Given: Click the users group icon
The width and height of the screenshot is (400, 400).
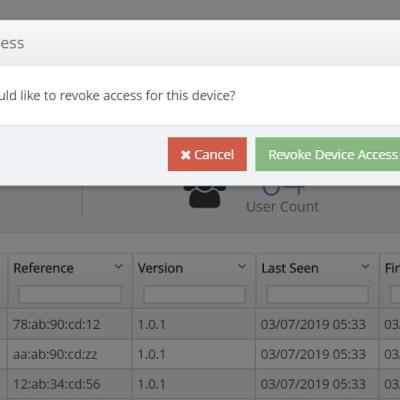Looking at the screenshot, I should [x=205, y=197].
